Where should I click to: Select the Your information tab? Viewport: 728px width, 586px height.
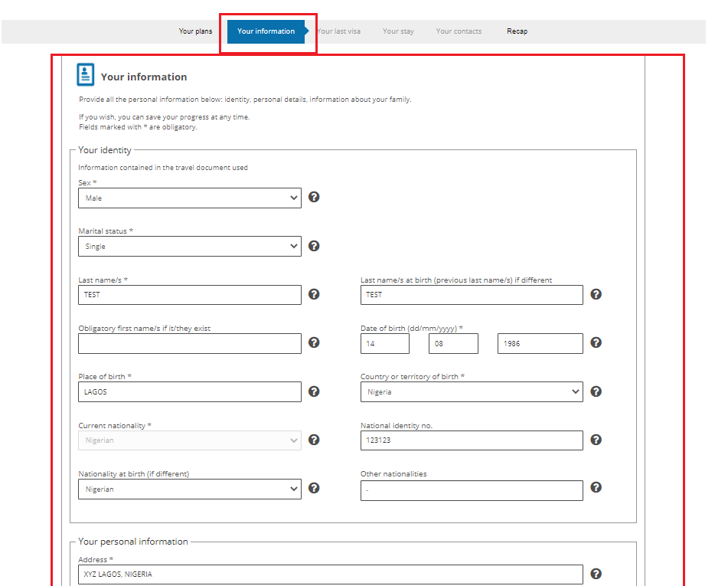tap(266, 31)
